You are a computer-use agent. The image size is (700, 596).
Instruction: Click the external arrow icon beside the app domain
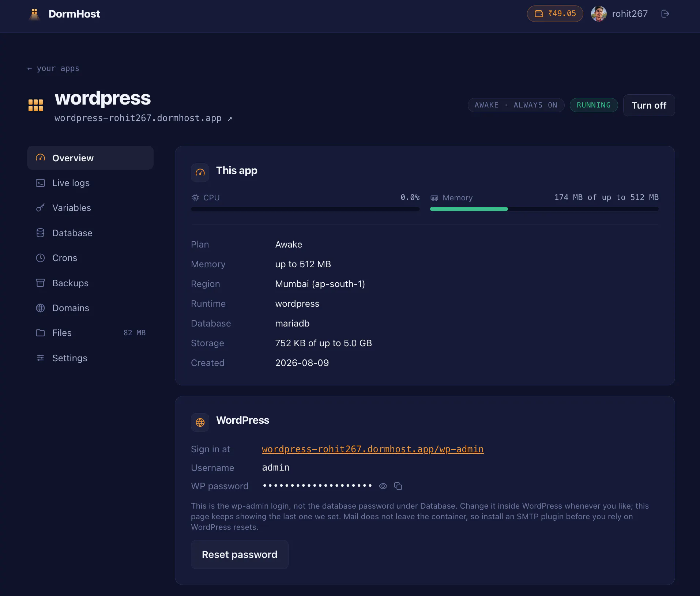[x=230, y=119]
